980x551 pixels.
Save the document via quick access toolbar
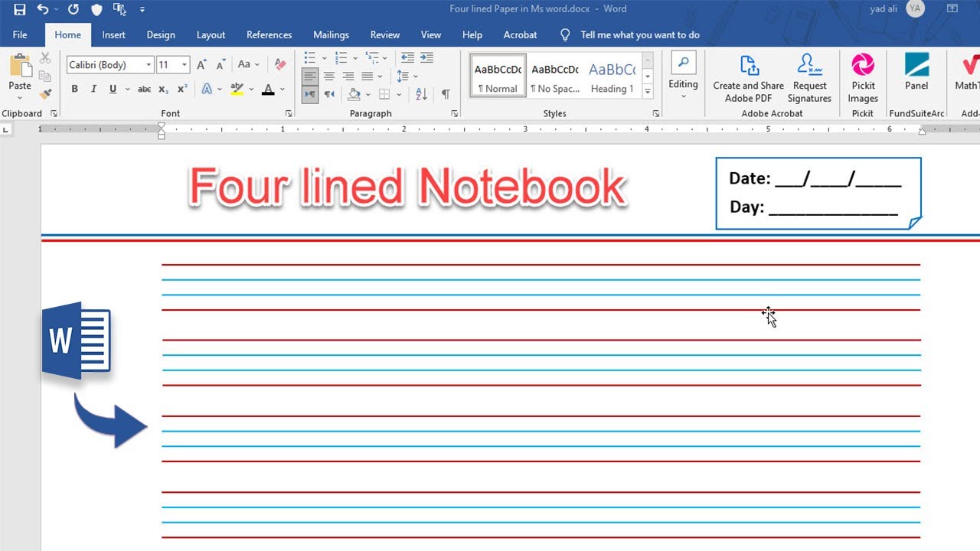(20, 9)
